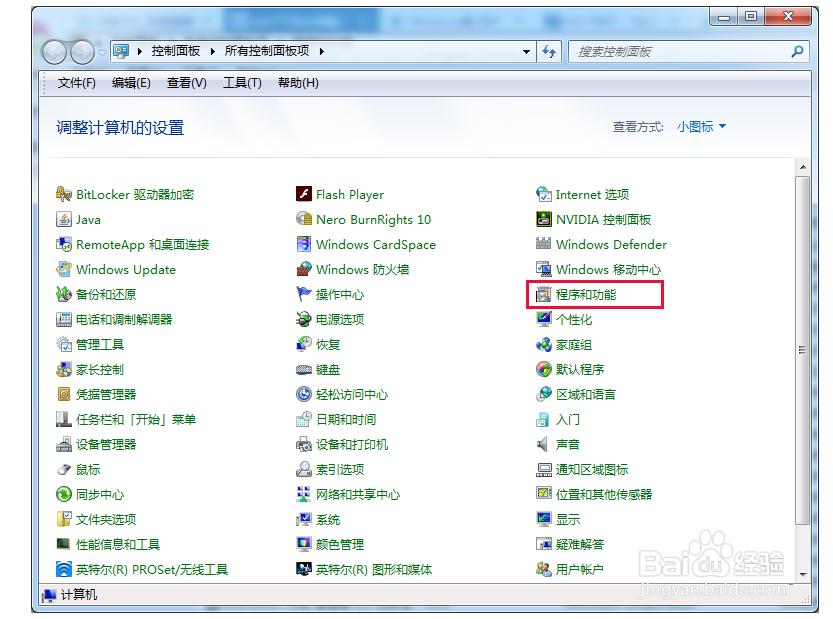Open the Windows 防火墙 icon
Viewport: 833px width, 619px height.
(x=304, y=269)
